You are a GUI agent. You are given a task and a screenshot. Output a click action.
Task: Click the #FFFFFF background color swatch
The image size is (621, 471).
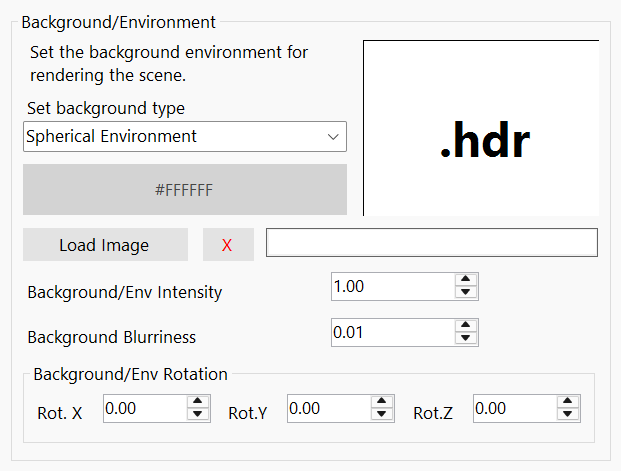point(185,190)
